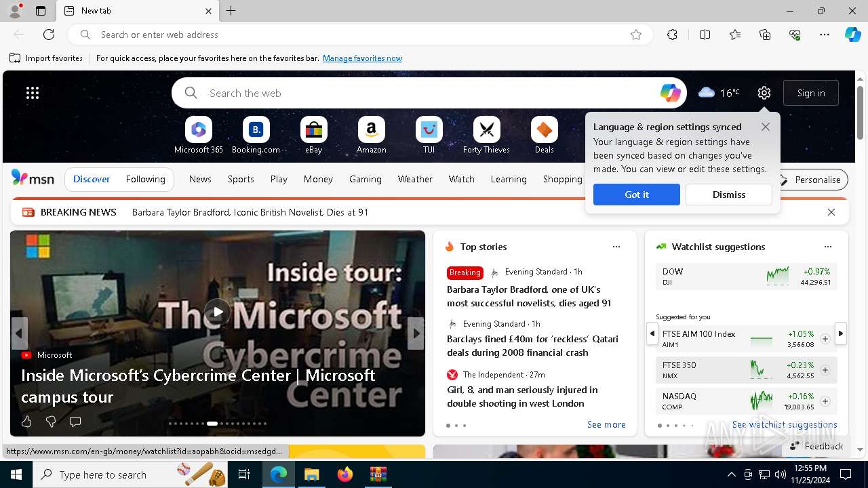Show previous carousel slide arrow
Image resolution: width=868 pixels, height=488 pixels.
tap(19, 333)
